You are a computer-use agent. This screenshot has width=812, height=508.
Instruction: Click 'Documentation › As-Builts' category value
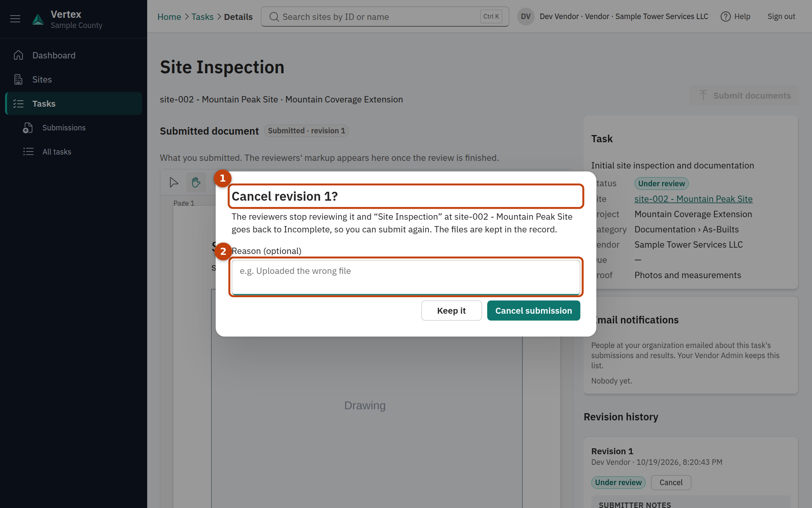tap(686, 229)
